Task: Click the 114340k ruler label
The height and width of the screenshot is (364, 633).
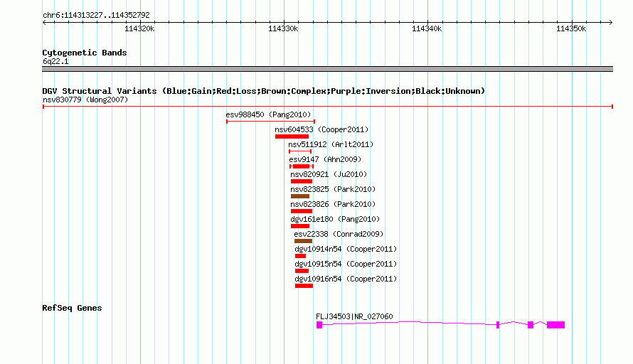Action: 427,28
